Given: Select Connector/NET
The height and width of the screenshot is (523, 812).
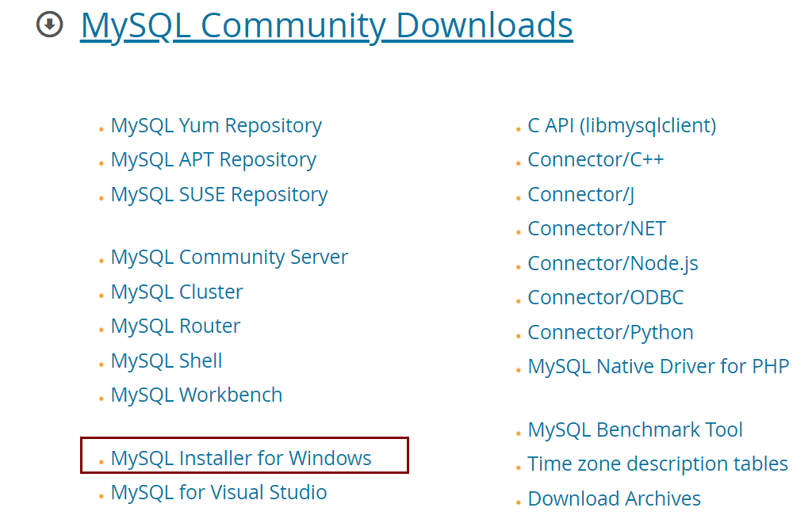Looking at the screenshot, I should [x=596, y=228].
